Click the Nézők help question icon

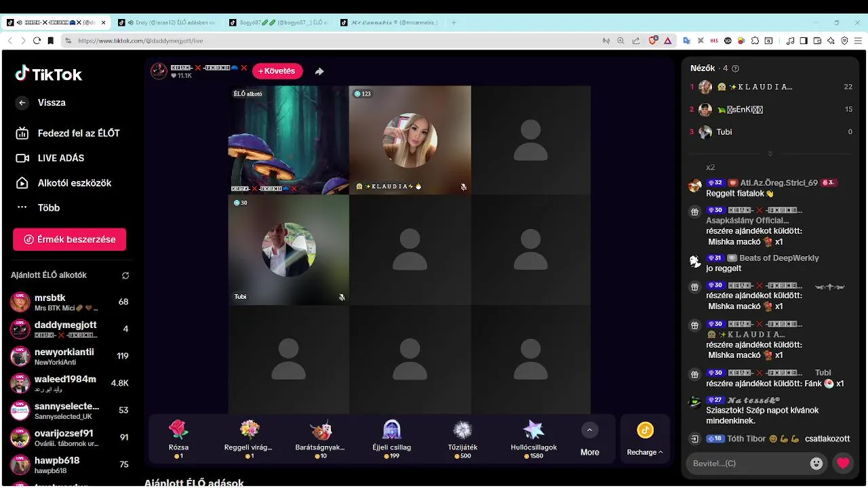(x=736, y=68)
